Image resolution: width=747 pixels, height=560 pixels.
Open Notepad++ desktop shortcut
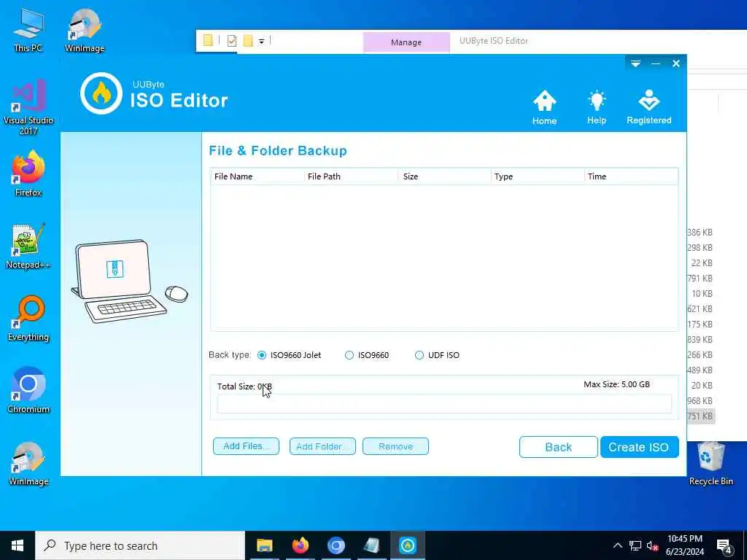pyautogui.click(x=28, y=246)
